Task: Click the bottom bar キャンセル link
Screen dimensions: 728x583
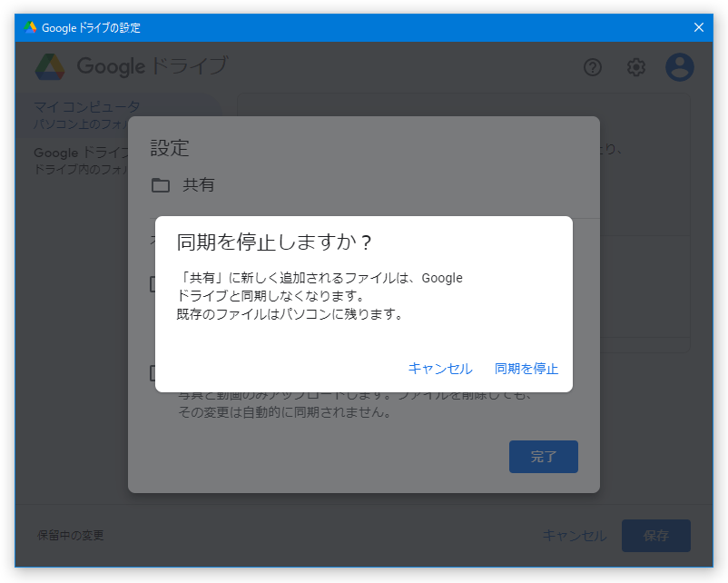Action: click(x=575, y=536)
